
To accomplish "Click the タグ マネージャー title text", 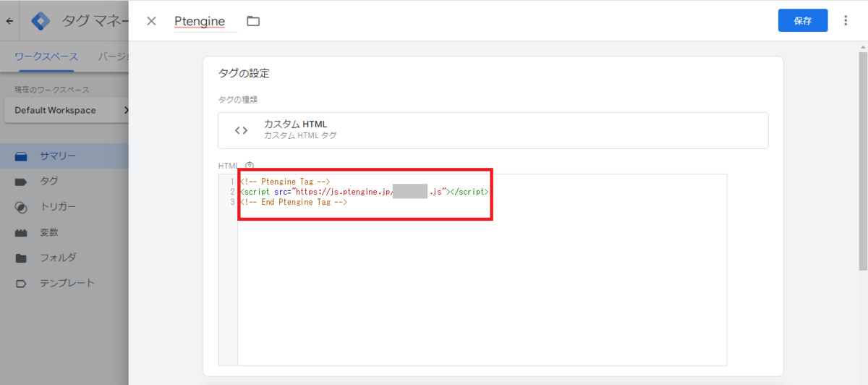I will click(x=95, y=21).
